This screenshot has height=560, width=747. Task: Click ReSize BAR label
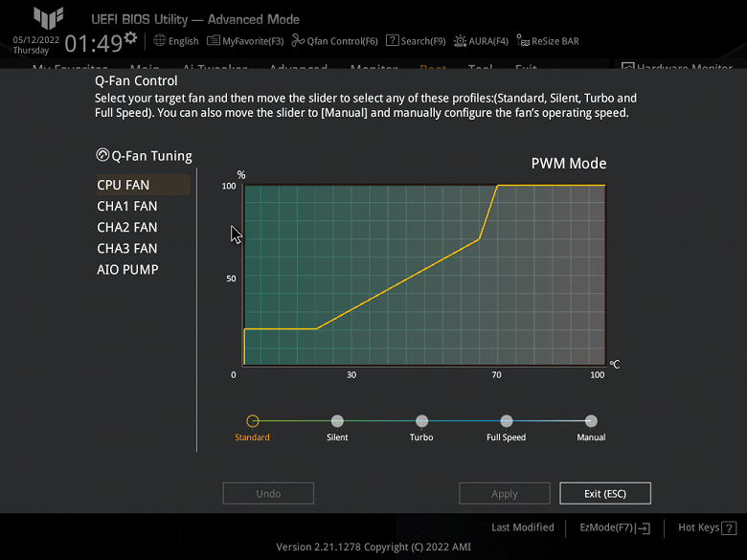click(x=555, y=41)
